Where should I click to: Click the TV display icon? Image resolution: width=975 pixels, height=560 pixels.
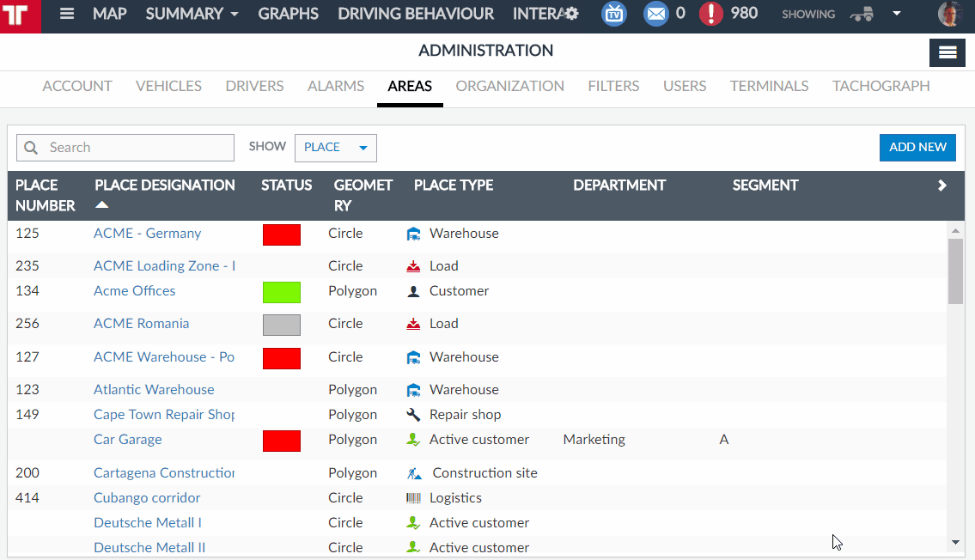(x=614, y=14)
